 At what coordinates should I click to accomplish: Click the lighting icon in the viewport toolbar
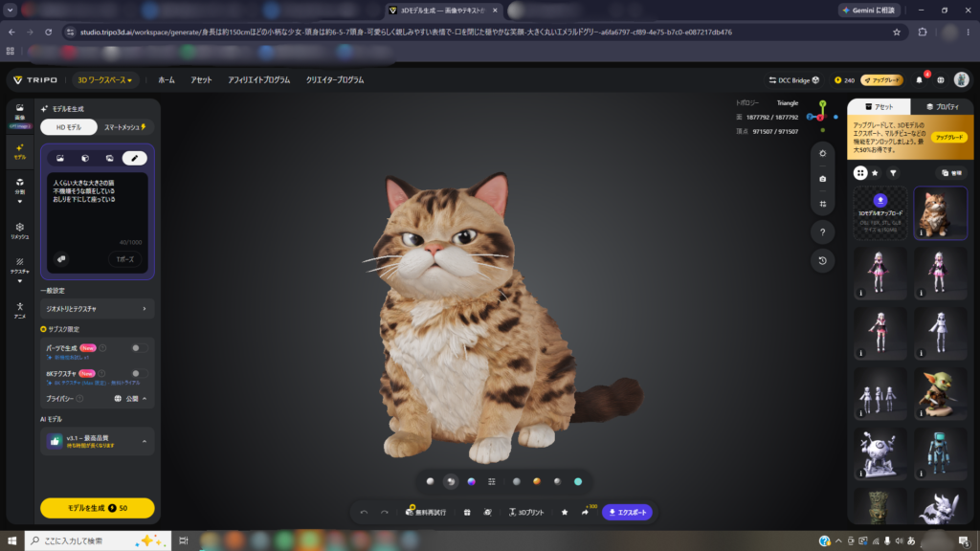click(x=822, y=154)
